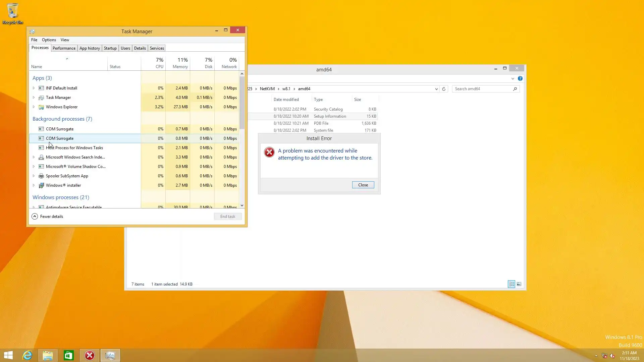Click the Install Error taskbar icon
The width and height of the screenshot is (644, 362).
90,355
